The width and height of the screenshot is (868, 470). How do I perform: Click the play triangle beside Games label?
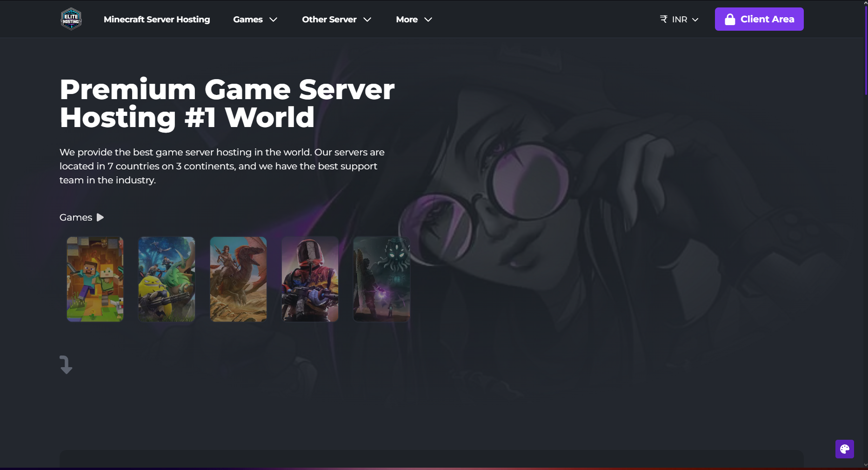[100, 217]
